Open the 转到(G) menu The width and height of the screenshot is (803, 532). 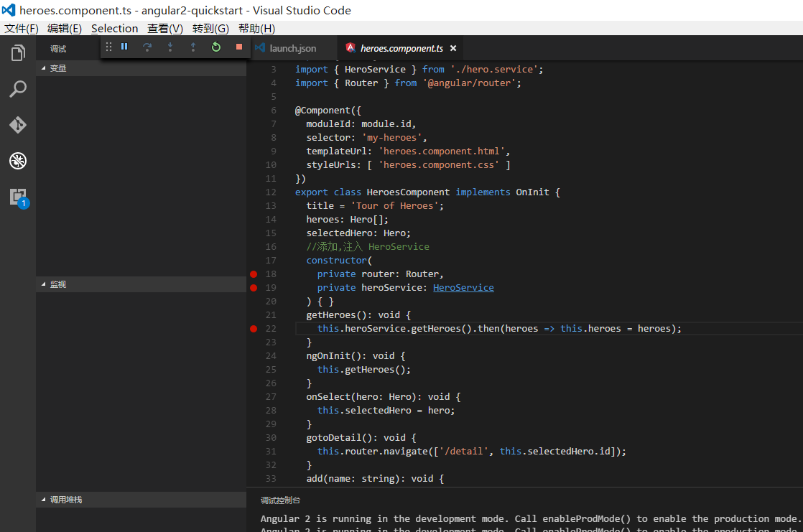(x=210, y=29)
